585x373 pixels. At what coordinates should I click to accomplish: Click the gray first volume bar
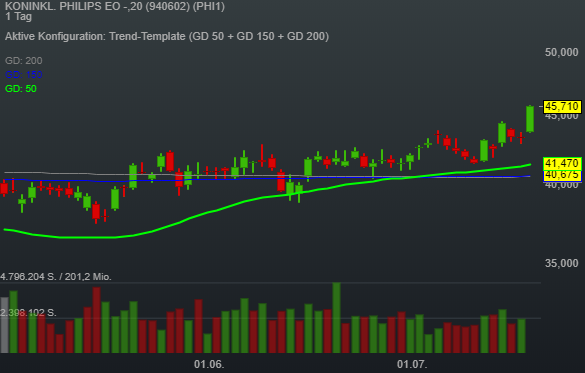[x=4, y=325]
